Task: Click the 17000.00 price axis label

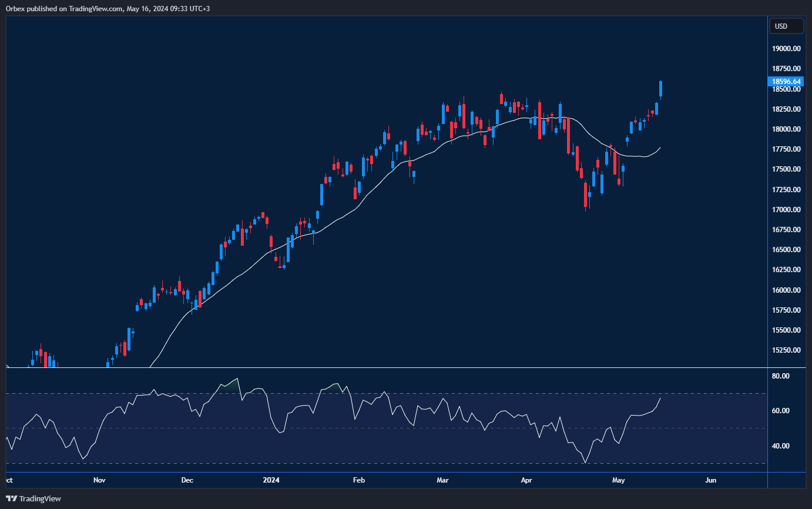Action: [787, 210]
